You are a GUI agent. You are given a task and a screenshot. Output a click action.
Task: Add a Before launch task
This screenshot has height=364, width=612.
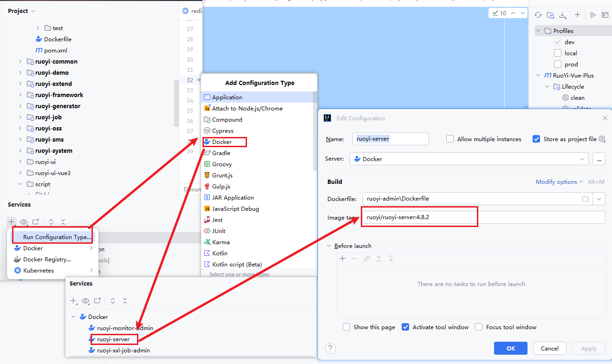point(343,259)
